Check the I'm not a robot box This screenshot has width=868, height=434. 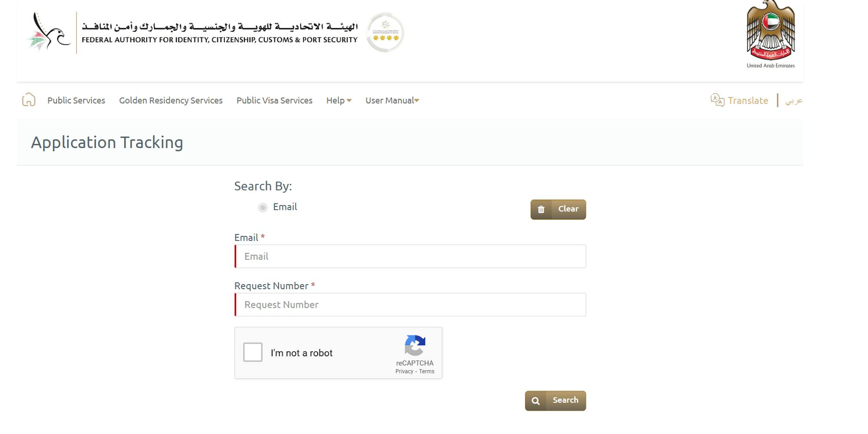point(253,352)
